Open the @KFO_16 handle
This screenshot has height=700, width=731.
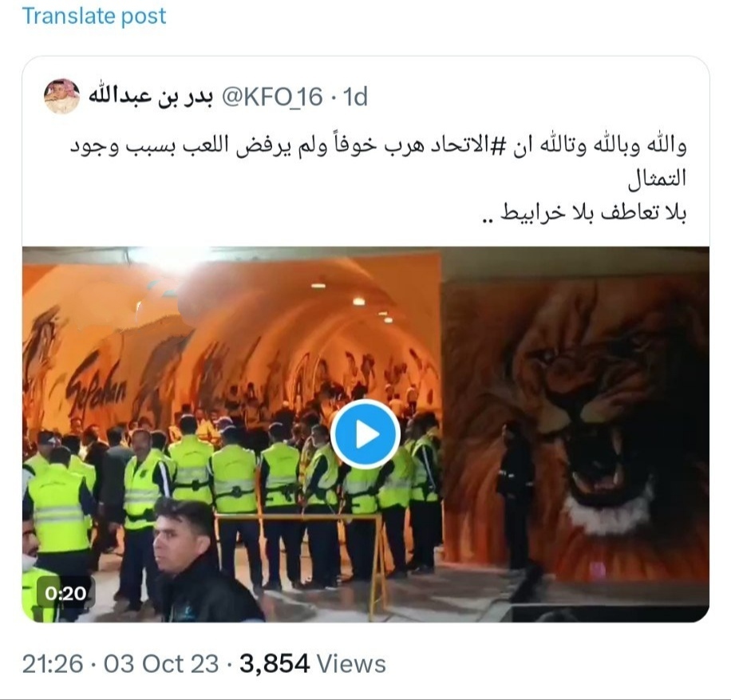[272, 97]
